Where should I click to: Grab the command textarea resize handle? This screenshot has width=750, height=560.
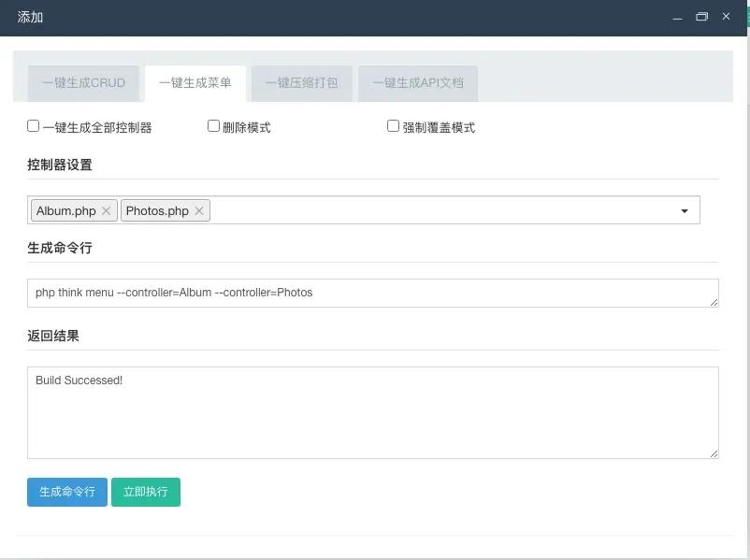tap(714, 302)
